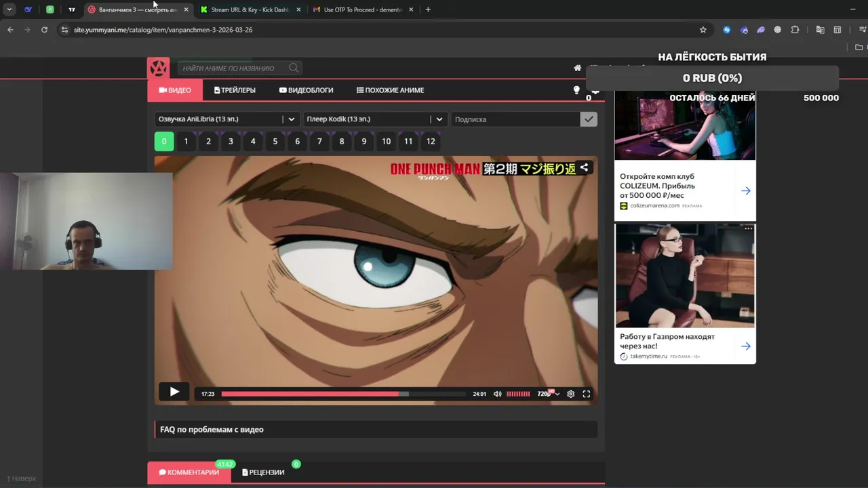Seek on the video progress bar
The width and height of the screenshot is (868, 488).
[343, 394]
